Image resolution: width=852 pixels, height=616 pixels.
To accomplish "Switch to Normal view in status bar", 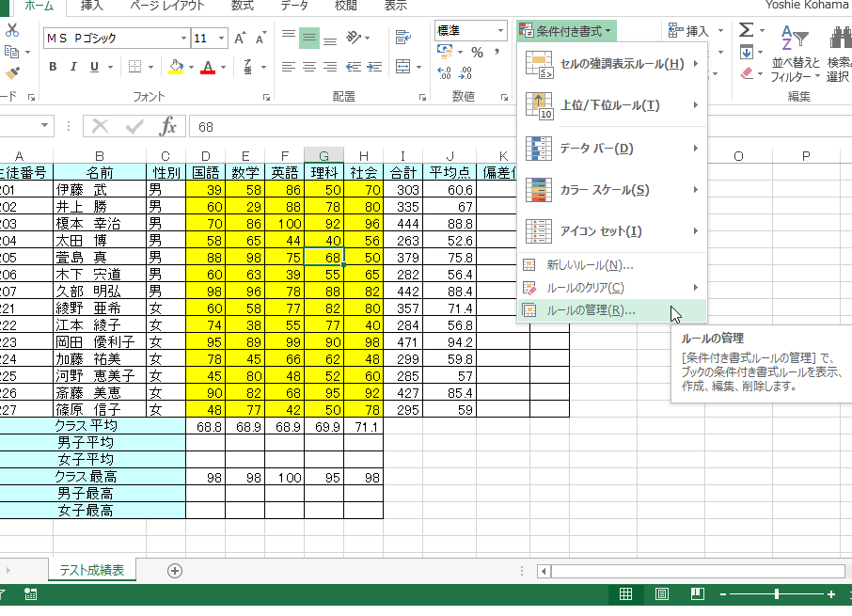I will 625,594.
